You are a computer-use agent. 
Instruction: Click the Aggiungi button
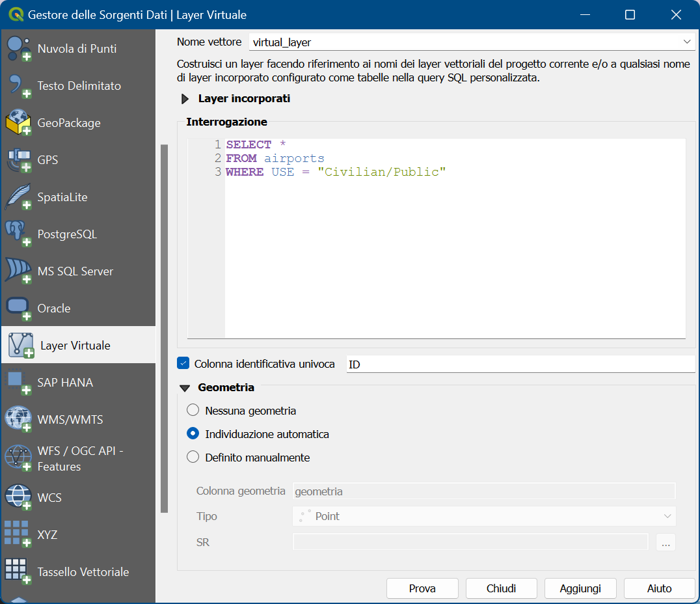pyautogui.click(x=580, y=588)
